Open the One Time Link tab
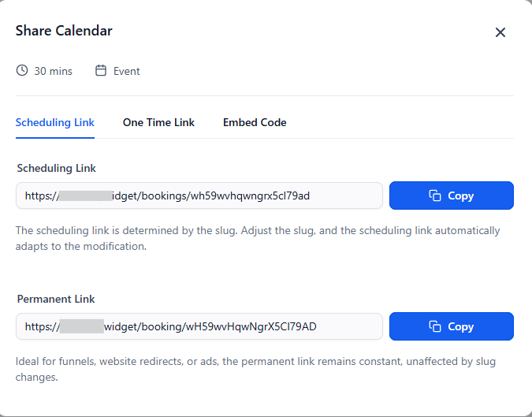Image resolution: width=532 pixels, height=417 pixels. (158, 122)
